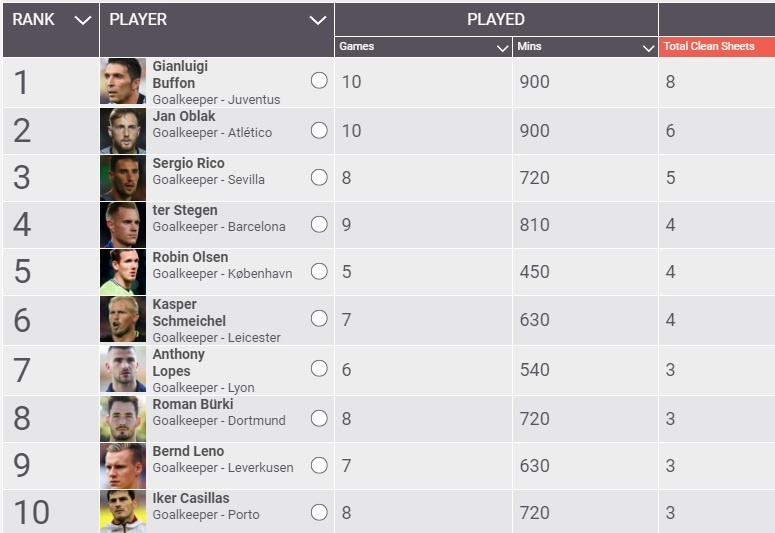Click the Roman Bürki name link
The image size is (775, 533).
pos(193,404)
